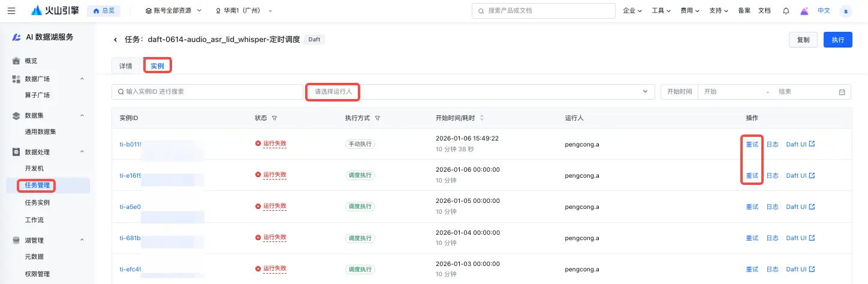The height and width of the screenshot is (284, 868).
Task: Open the hamburger navigation menu
Action: (11, 11)
